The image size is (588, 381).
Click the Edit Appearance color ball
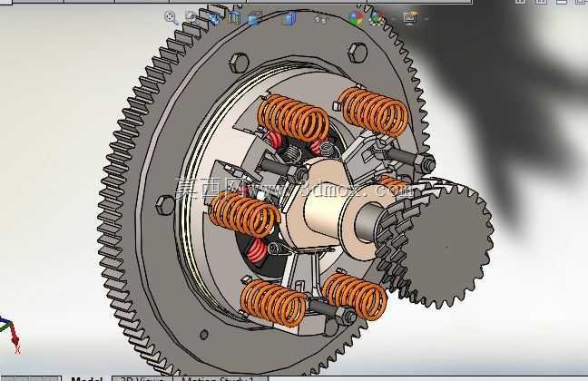355,17
